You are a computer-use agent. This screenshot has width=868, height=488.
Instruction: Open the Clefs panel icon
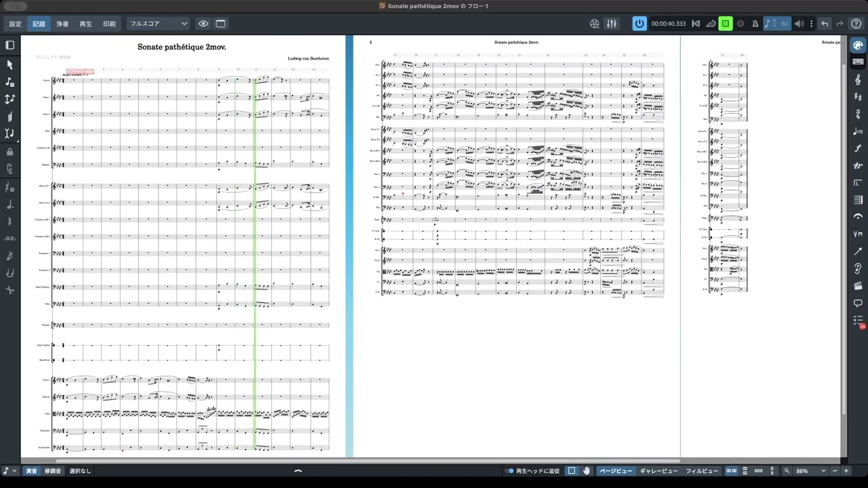(x=858, y=80)
